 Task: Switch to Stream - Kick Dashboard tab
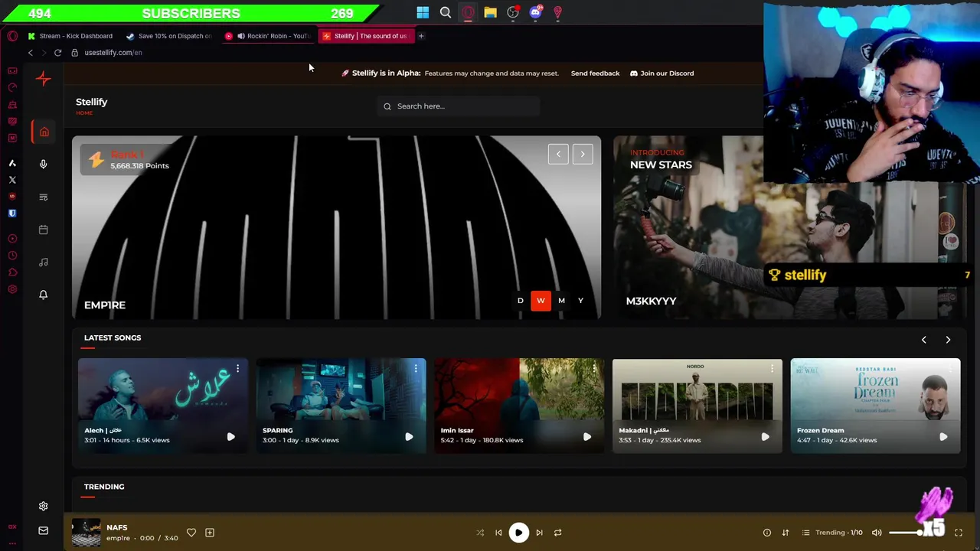click(x=70, y=36)
